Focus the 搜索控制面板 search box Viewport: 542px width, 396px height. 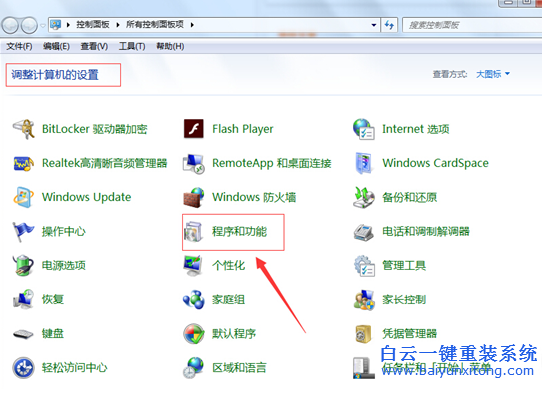pos(472,25)
